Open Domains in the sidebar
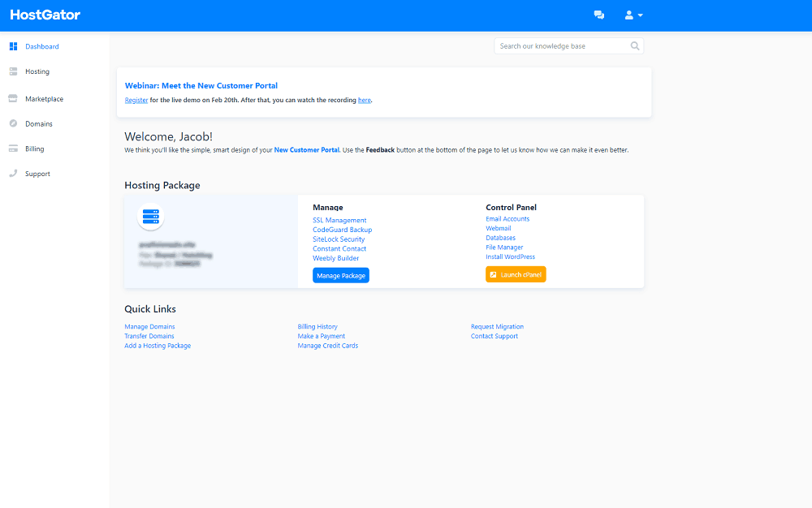Viewport: 812px width, 508px height. coord(39,123)
